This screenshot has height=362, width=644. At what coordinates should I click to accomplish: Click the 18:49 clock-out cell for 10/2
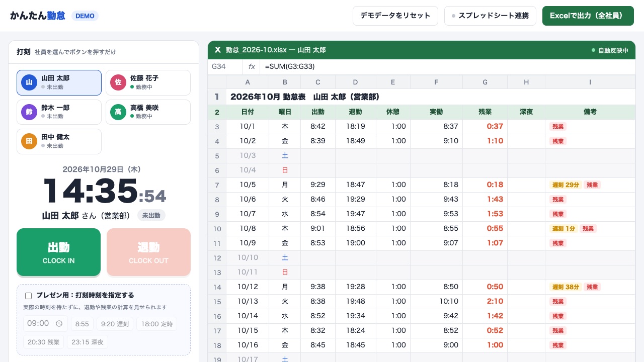coord(355,141)
